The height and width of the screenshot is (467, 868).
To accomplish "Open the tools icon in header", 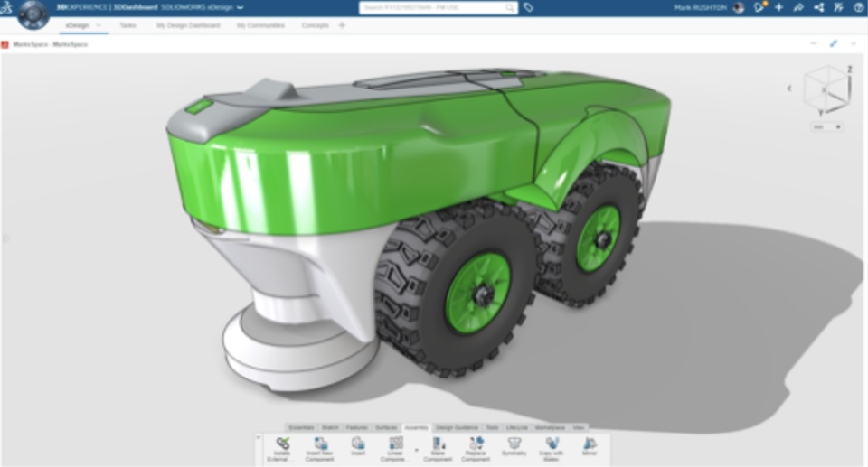I will point(839,8).
